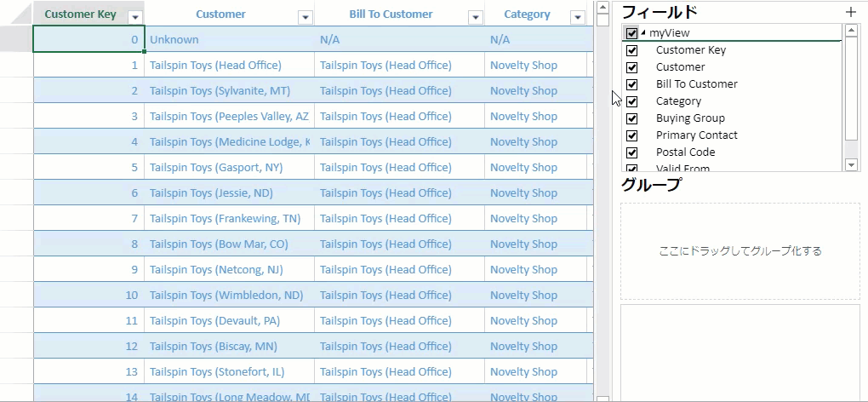Open the Customer Key column filter dropdown

pyautogui.click(x=134, y=16)
